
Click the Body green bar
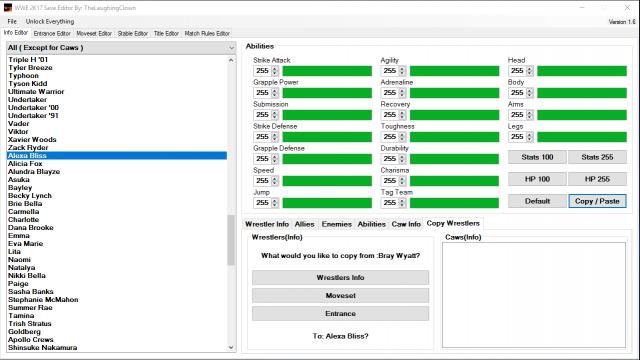582,93
